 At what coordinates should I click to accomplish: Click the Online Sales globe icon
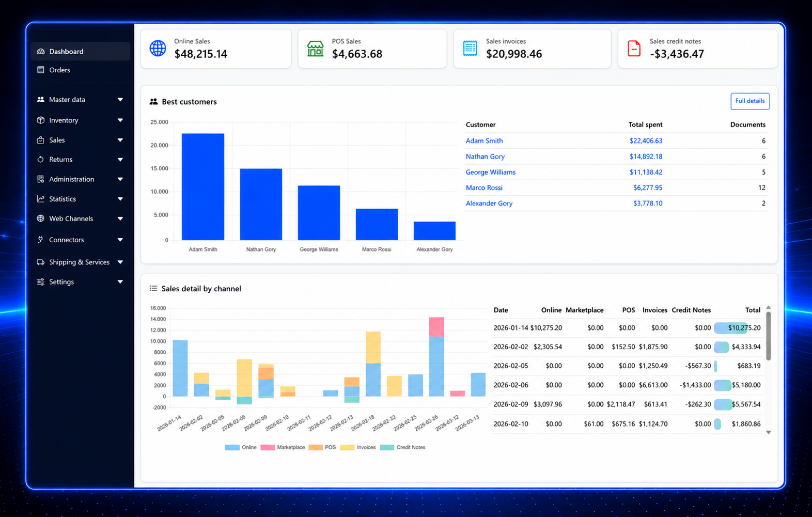158,49
